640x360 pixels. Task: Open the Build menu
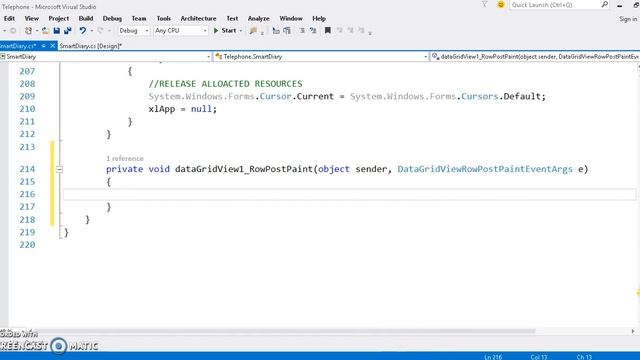[x=86, y=18]
